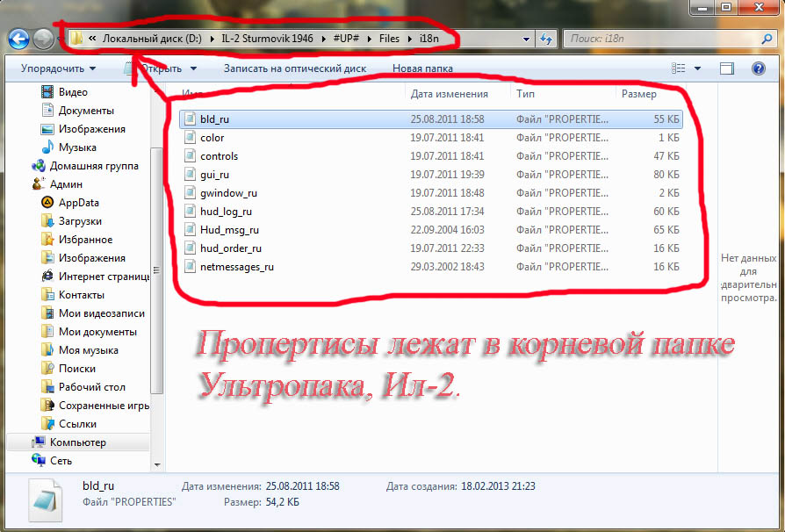Click the i18n segment in address path
The height and width of the screenshot is (532, 785).
(x=429, y=39)
